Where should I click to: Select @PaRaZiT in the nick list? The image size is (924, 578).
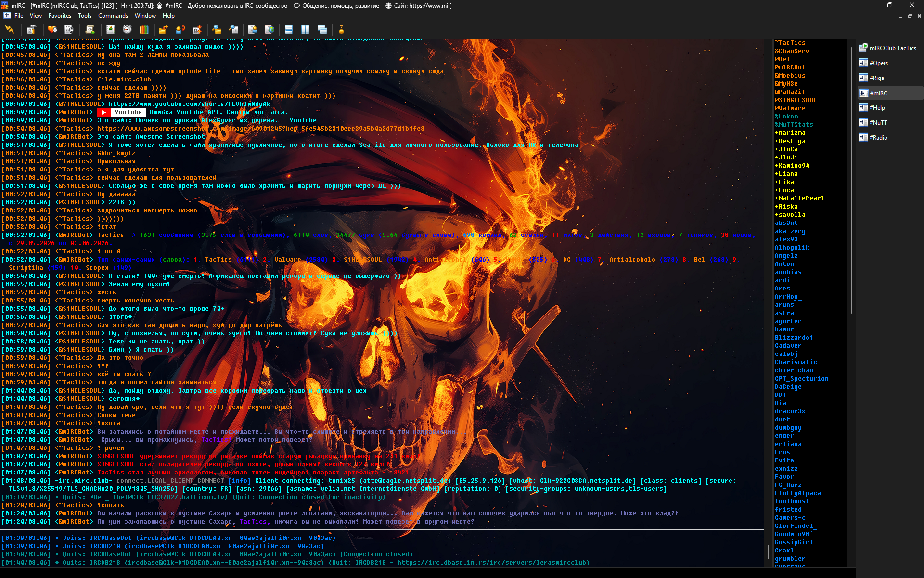(790, 92)
